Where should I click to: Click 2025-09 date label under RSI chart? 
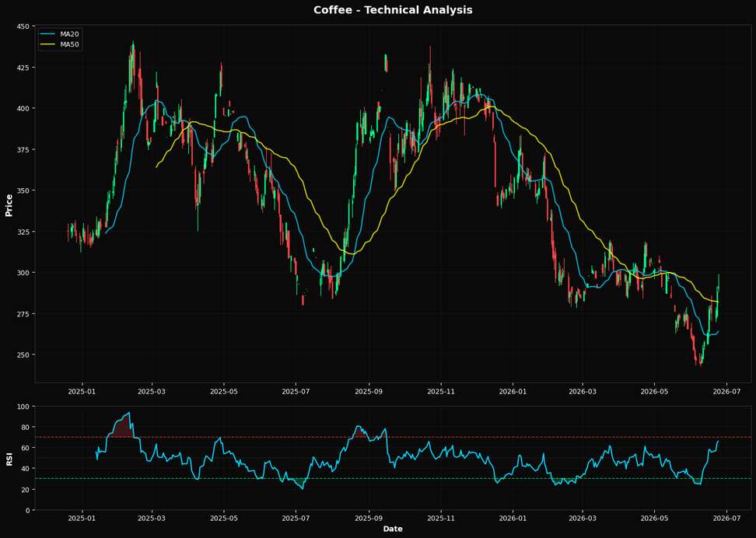(369, 519)
